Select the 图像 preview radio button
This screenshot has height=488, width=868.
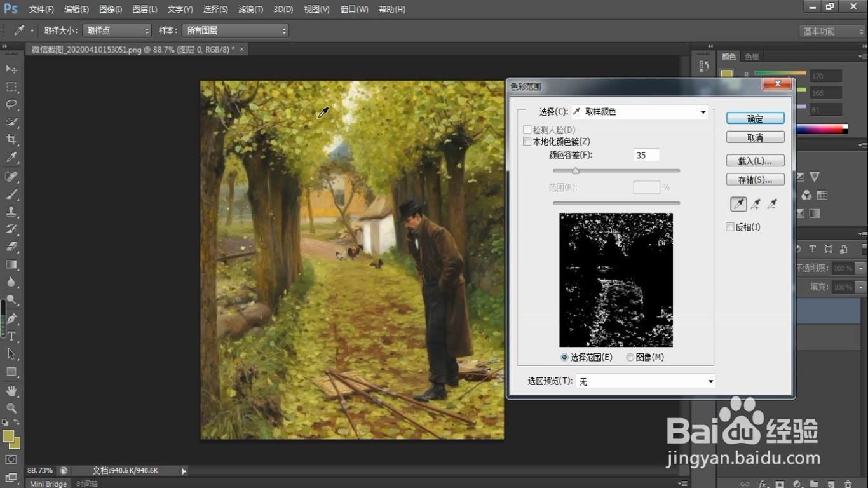click(630, 357)
